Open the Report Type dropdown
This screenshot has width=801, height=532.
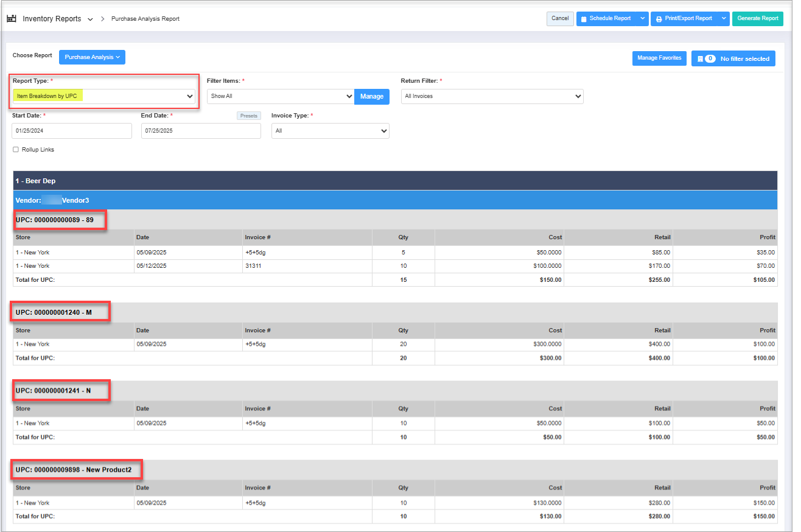[104, 97]
